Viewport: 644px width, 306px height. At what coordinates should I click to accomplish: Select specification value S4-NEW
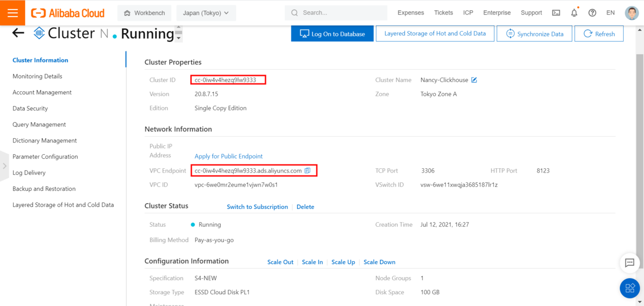pos(206,278)
